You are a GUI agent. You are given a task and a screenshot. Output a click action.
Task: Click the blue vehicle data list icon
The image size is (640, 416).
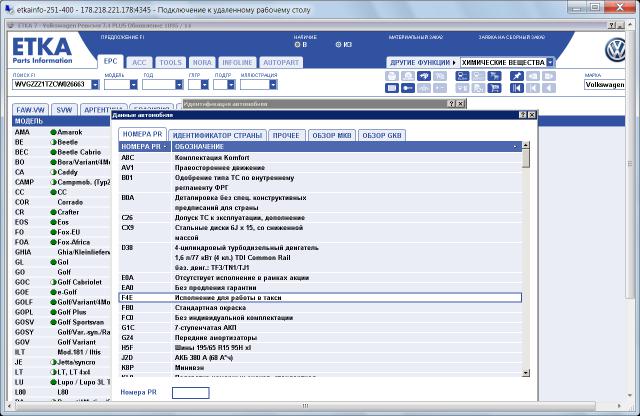[x=462, y=76]
